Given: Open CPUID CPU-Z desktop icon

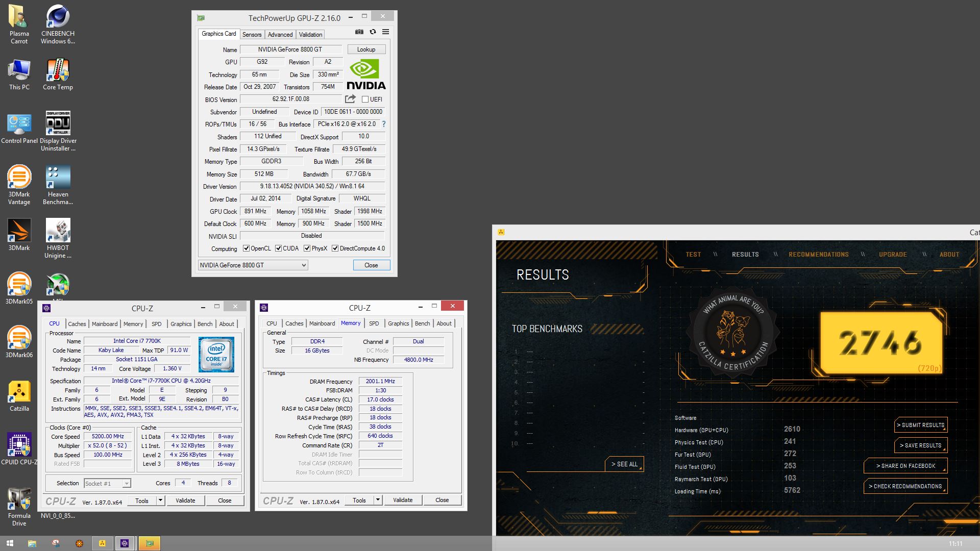Looking at the screenshot, I should tap(19, 449).
